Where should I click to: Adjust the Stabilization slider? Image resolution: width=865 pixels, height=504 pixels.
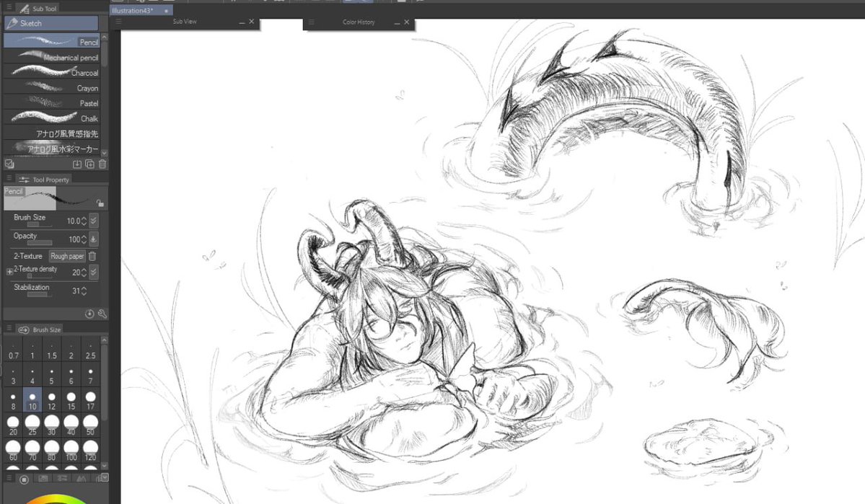(x=39, y=294)
